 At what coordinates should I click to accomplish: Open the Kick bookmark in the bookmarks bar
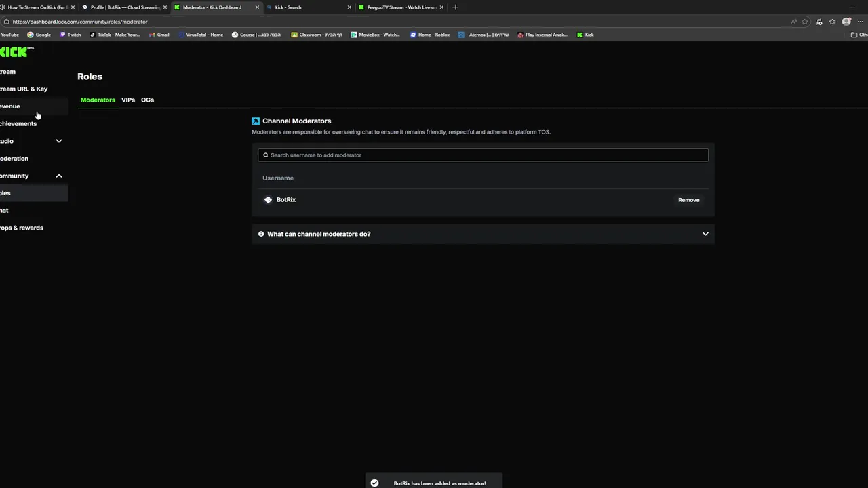[x=585, y=35]
